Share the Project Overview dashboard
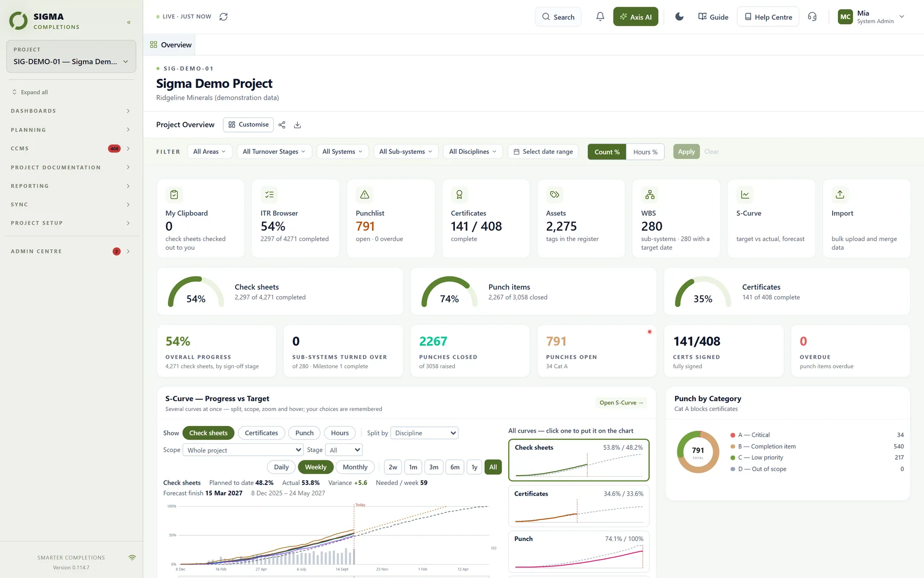 coord(282,125)
